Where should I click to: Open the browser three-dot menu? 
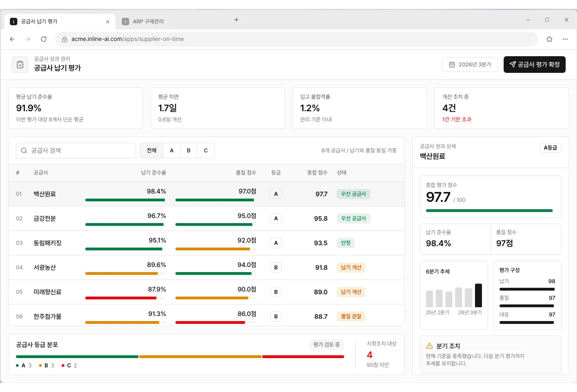tap(565, 39)
